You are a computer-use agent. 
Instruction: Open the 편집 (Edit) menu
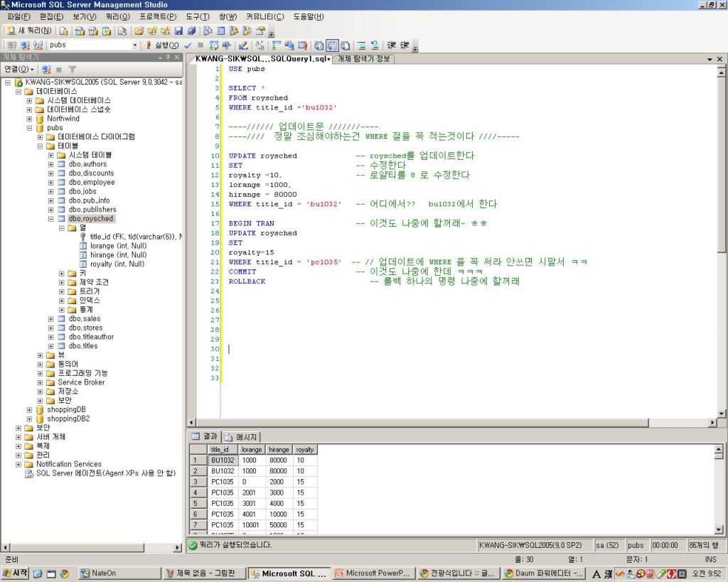tap(51, 17)
